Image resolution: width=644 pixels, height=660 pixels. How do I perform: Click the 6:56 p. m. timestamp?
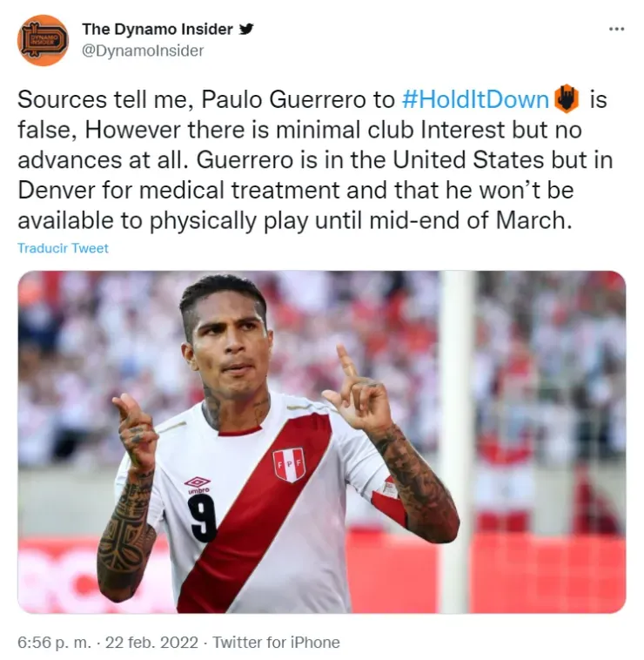click(x=54, y=643)
